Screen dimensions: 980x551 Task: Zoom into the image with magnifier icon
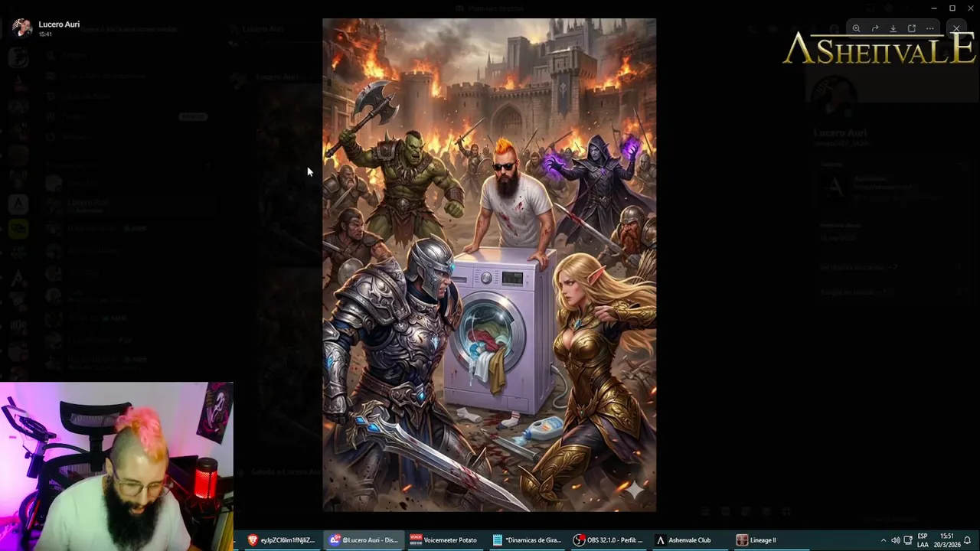pos(856,28)
